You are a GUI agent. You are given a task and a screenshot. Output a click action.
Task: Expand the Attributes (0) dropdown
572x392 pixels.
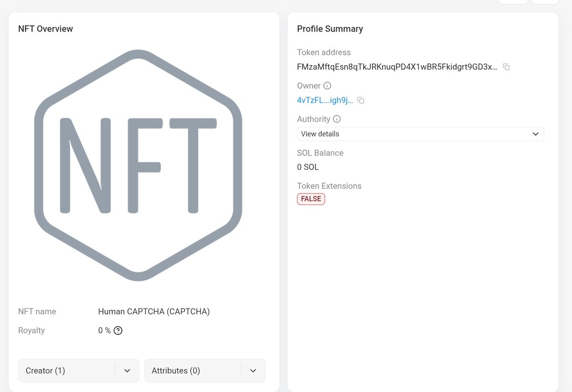[x=204, y=371]
